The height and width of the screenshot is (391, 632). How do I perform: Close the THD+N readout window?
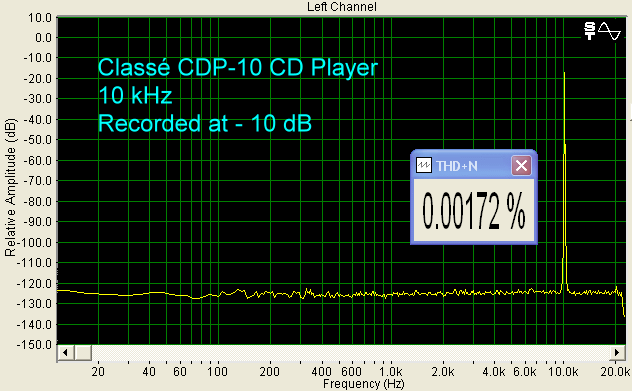coord(521,165)
